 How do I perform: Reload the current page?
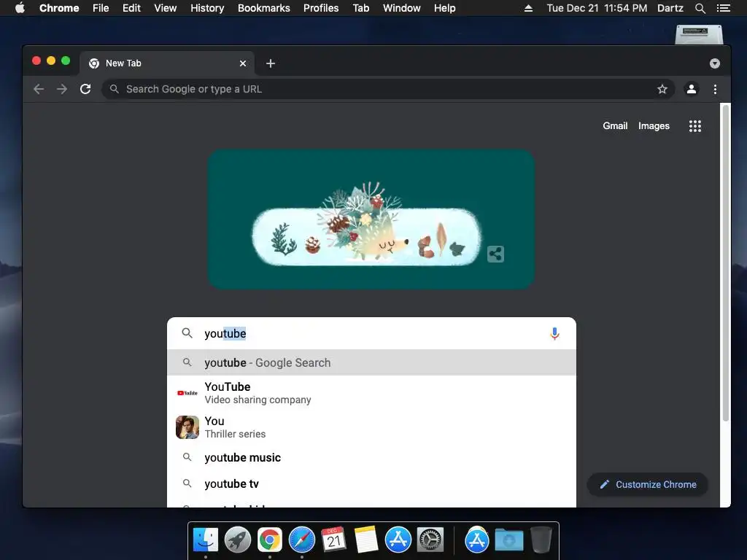[x=85, y=89]
